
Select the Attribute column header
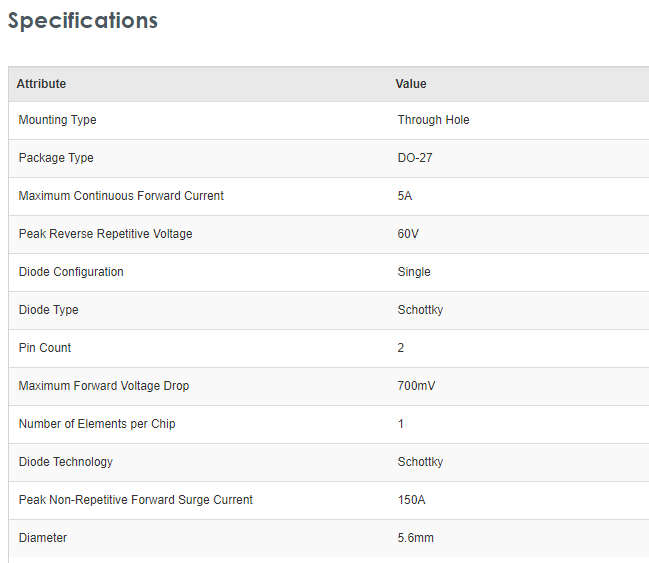pyautogui.click(x=41, y=84)
